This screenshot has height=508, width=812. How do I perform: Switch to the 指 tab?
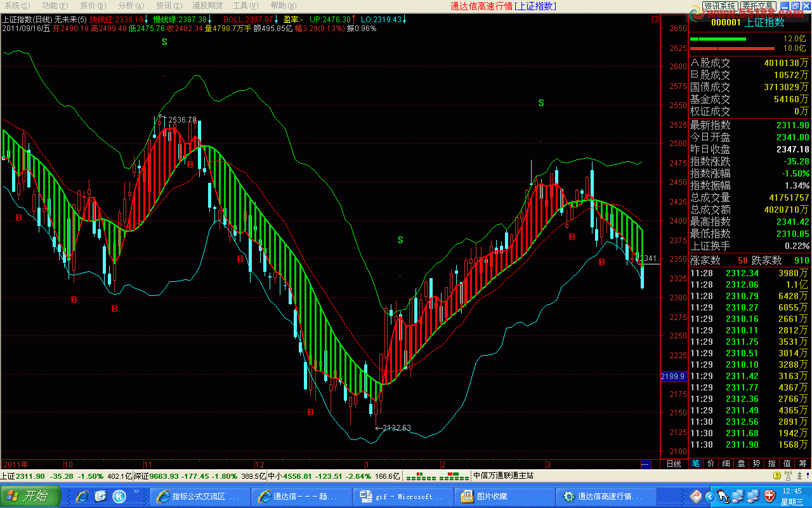771,464
